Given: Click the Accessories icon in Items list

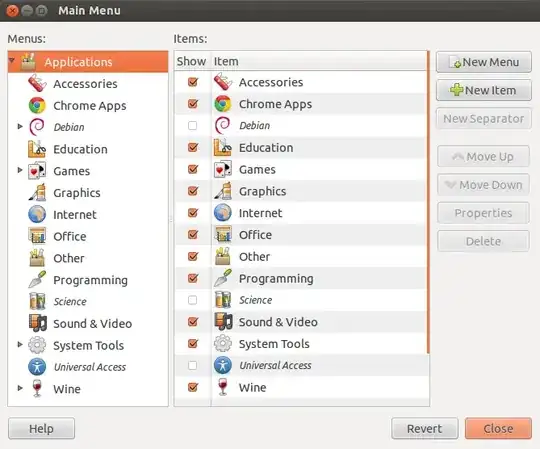Looking at the screenshot, I should coord(223,82).
